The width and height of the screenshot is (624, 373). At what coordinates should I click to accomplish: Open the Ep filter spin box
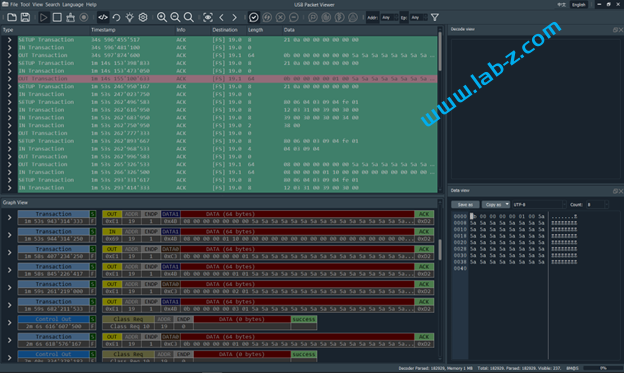[x=419, y=18]
